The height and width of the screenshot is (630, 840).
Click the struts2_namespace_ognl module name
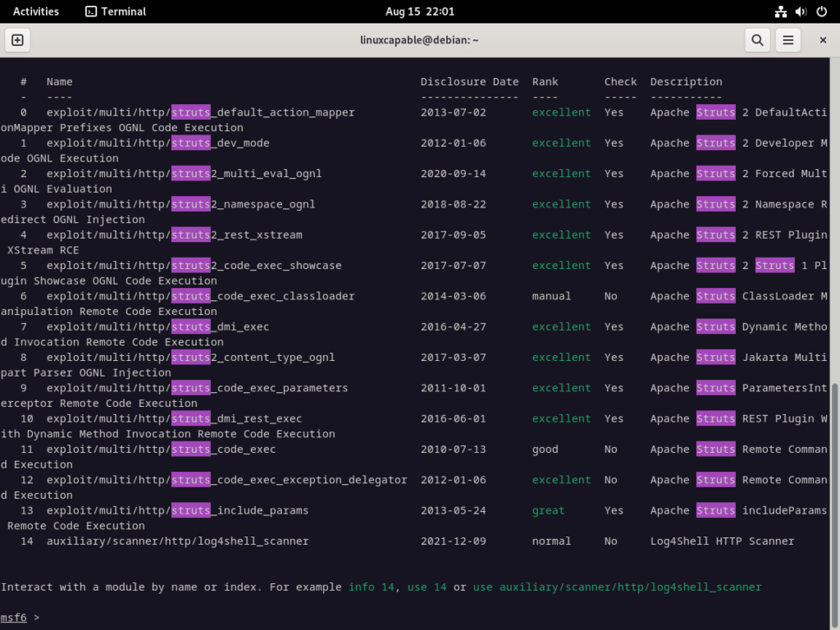[180, 204]
